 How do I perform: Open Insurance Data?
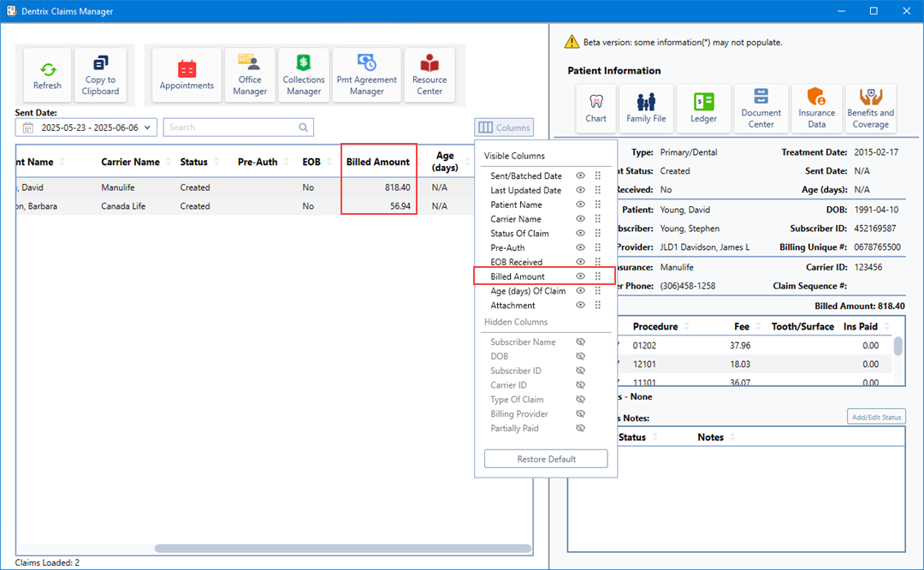point(816,108)
